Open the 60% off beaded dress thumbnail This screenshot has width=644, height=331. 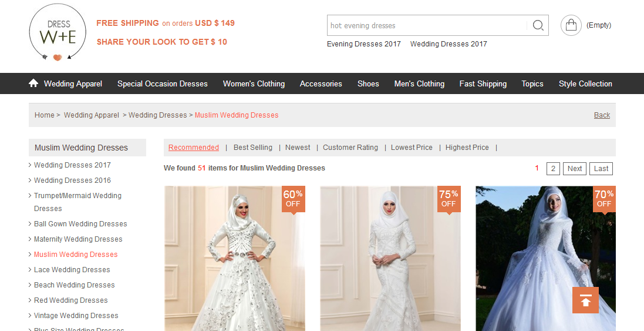[x=234, y=259]
